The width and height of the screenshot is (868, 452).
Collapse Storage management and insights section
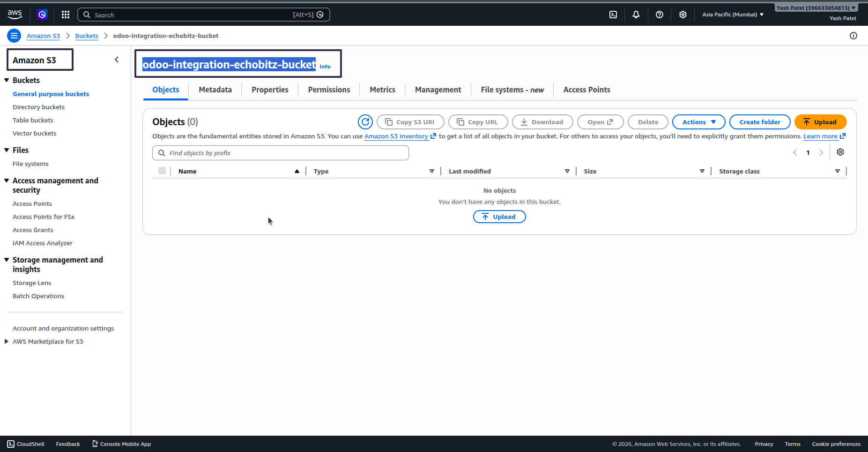7,260
